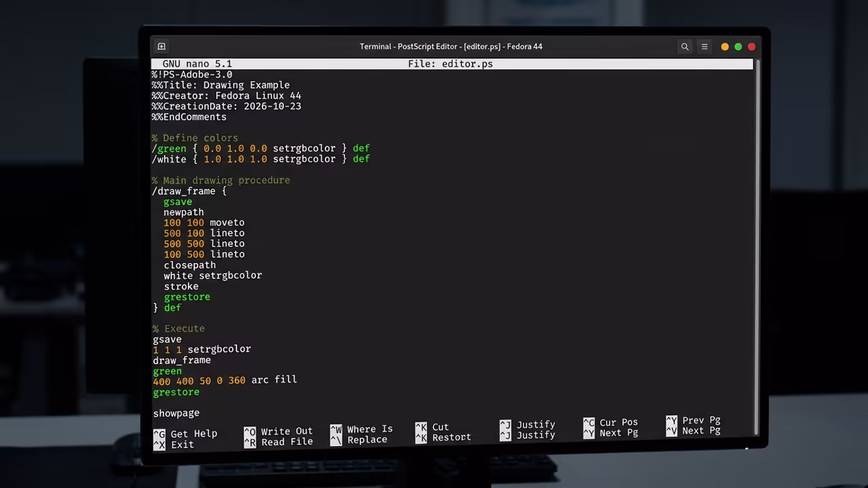Select the Replace shortcut
The height and width of the screenshot is (488, 868).
(359, 440)
